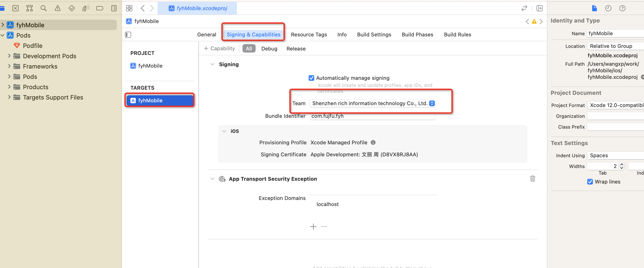The image size is (644, 268).
Task: Open the source control navigator icon
Action: tap(15, 8)
